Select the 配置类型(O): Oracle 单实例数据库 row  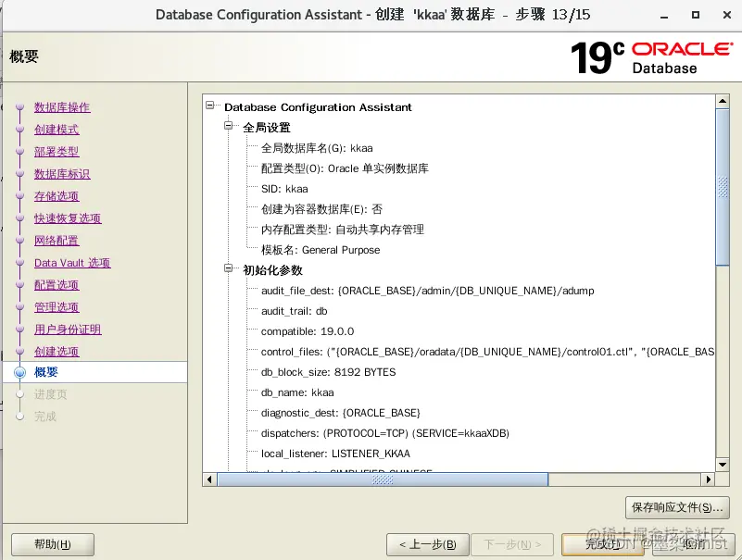(345, 168)
